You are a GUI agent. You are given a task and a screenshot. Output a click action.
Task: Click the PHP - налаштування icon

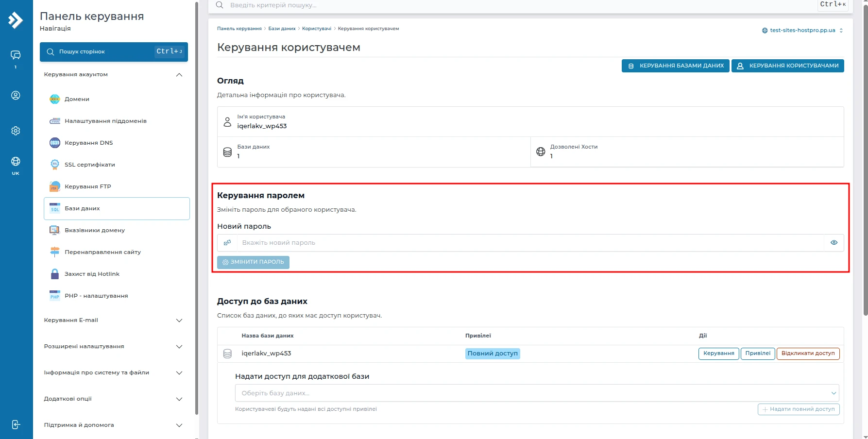55,296
